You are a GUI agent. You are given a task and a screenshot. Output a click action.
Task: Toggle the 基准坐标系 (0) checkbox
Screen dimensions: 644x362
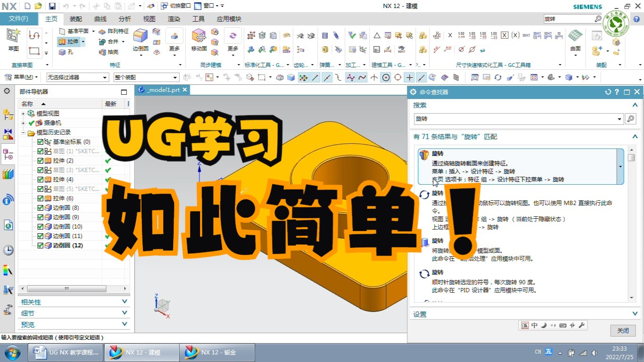click(40, 141)
